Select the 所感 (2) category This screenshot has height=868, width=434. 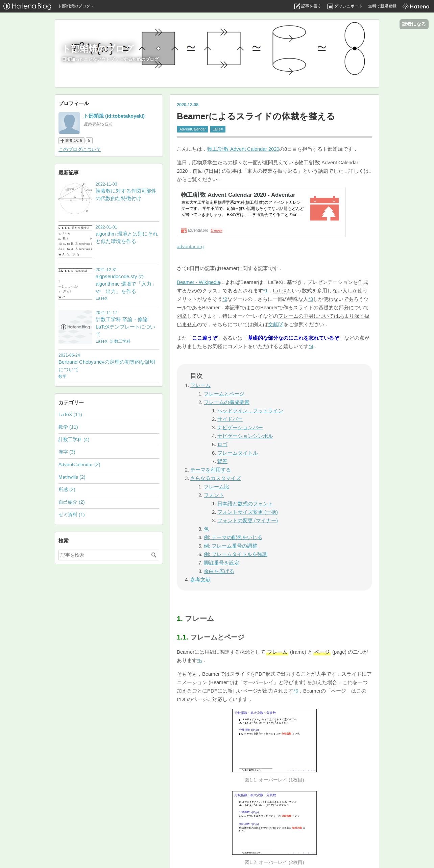click(x=67, y=489)
